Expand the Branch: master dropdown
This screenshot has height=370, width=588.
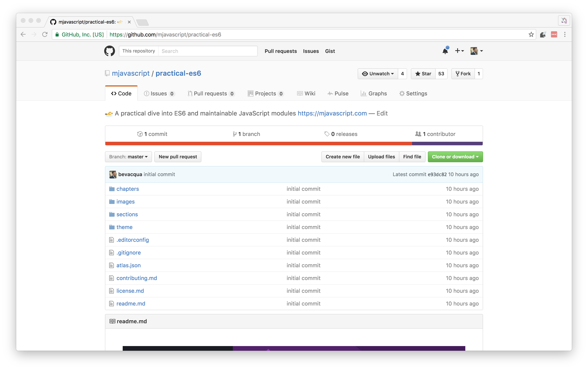click(128, 157)
